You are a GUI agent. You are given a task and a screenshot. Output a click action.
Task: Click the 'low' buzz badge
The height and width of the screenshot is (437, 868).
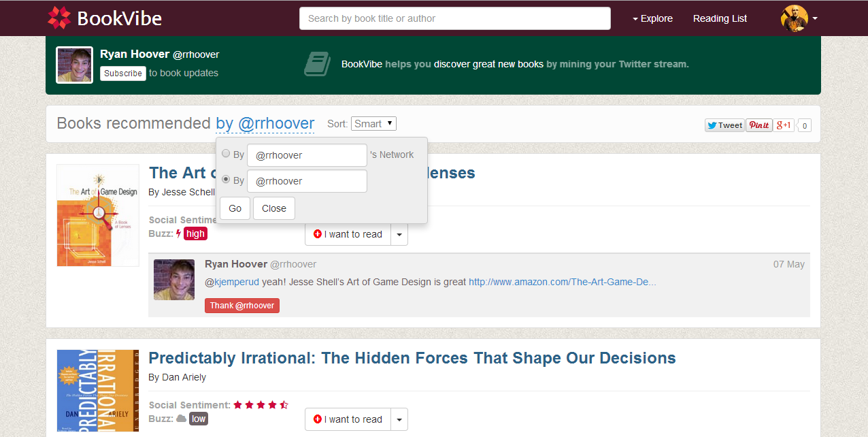coord(199,419)
